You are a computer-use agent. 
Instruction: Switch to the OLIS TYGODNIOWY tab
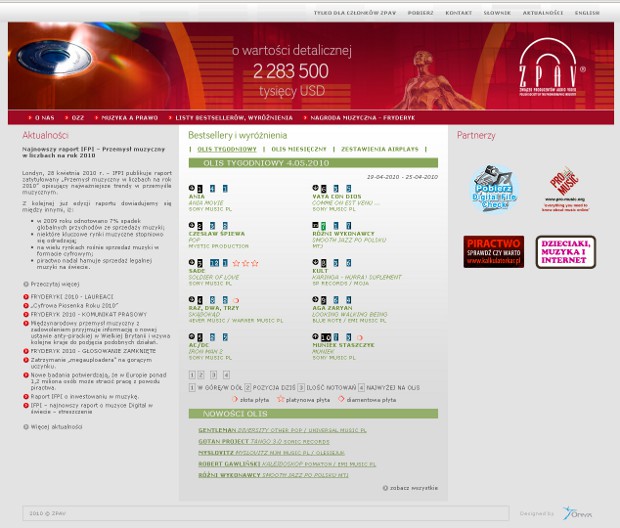coord(227,149)
